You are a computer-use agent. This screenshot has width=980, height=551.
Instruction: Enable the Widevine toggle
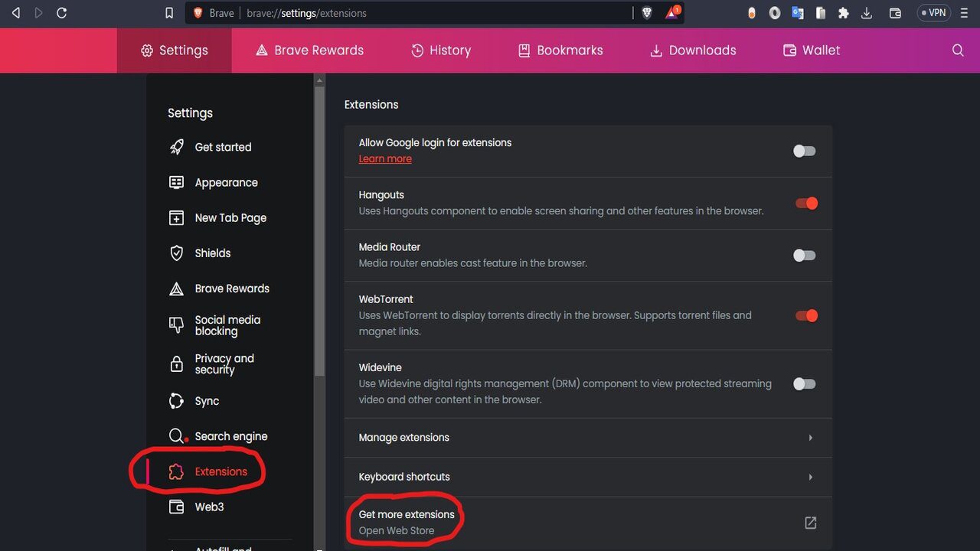click(x=805, y=384)
